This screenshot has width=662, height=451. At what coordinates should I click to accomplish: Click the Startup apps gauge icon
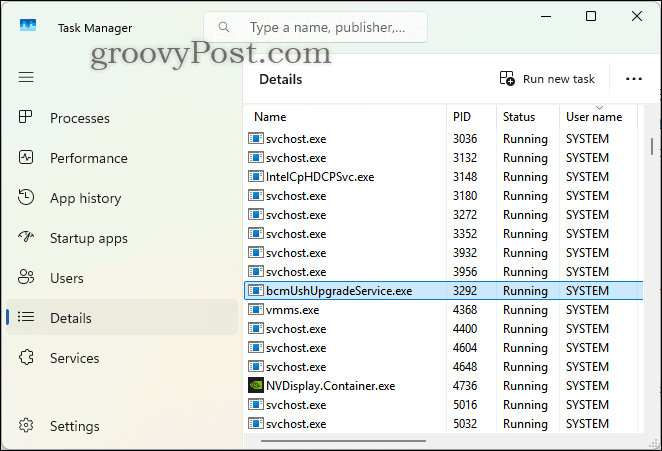(x=26, y=236)
